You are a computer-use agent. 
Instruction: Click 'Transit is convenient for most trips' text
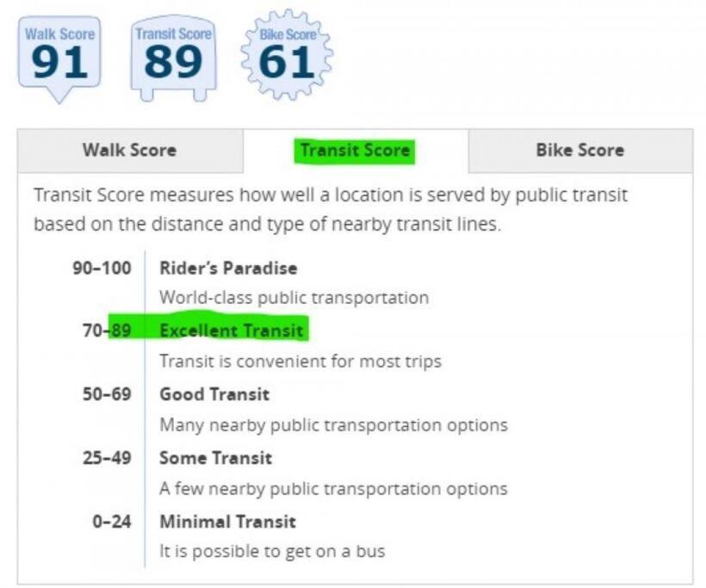coord(300,362)
